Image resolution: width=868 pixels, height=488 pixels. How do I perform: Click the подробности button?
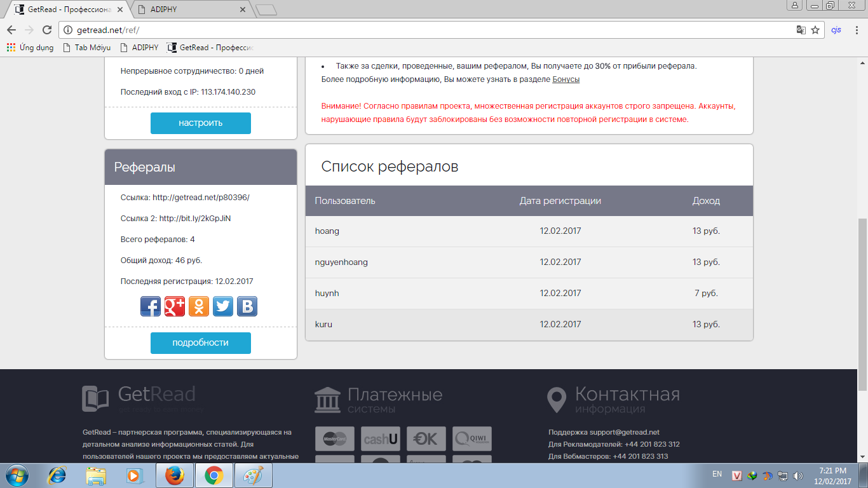pos(201,343)
